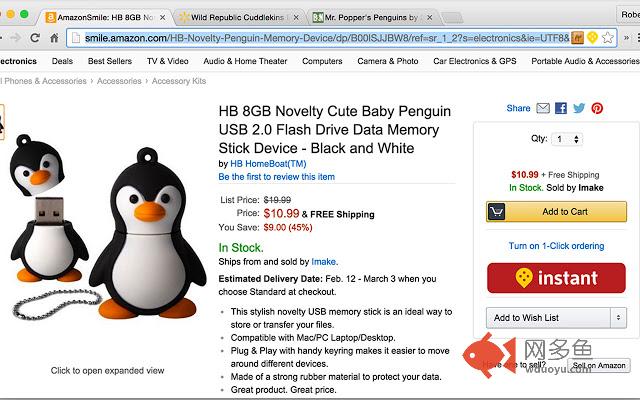Open the Qty quantity dropdown

click(x=566, y=140)
